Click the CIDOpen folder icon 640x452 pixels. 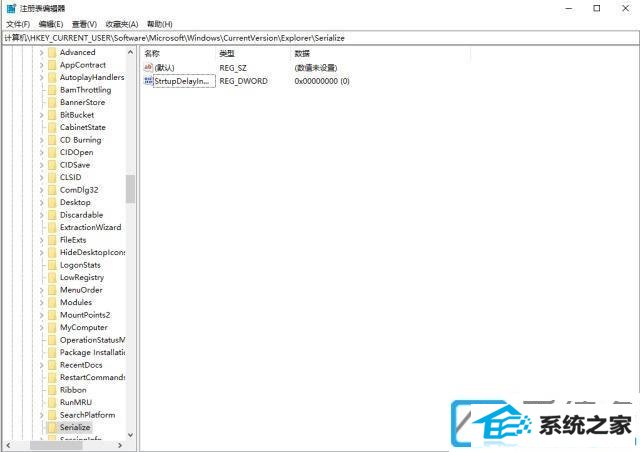point(52,152)
